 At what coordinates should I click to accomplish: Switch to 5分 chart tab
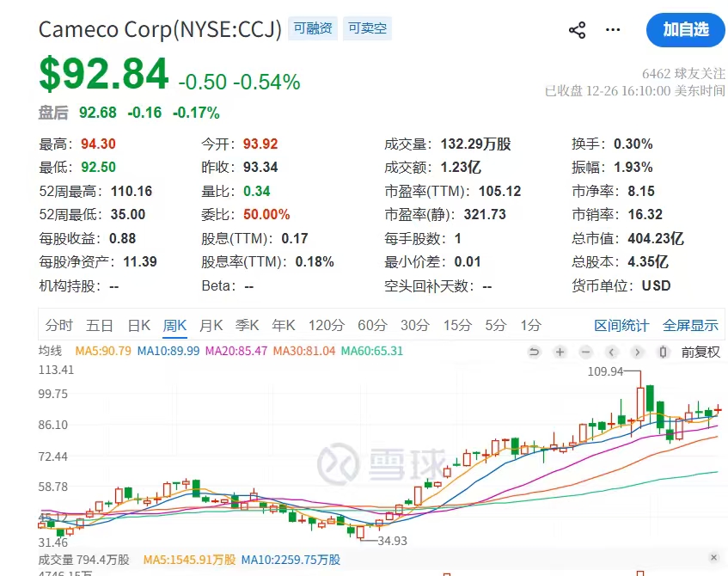tap(495, 325)
